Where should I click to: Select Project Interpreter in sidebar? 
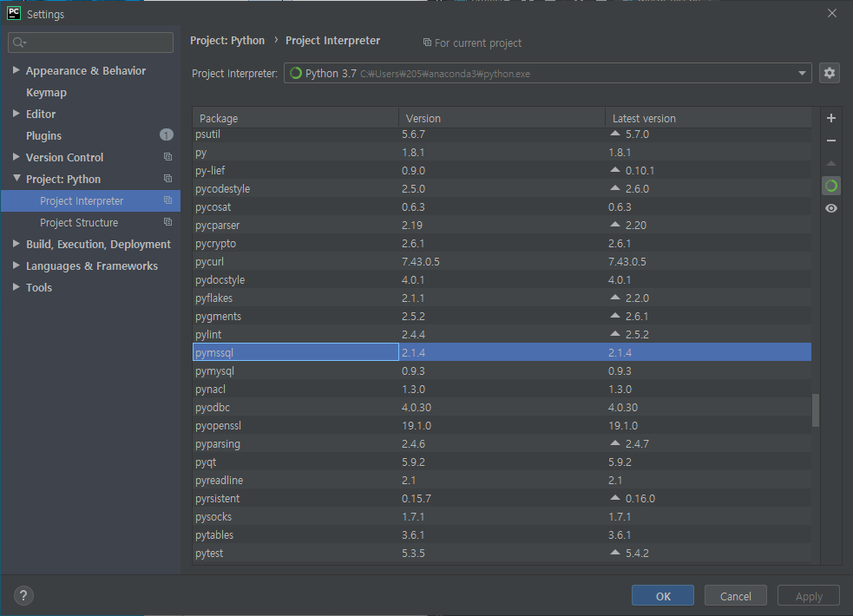pos(90,200)
